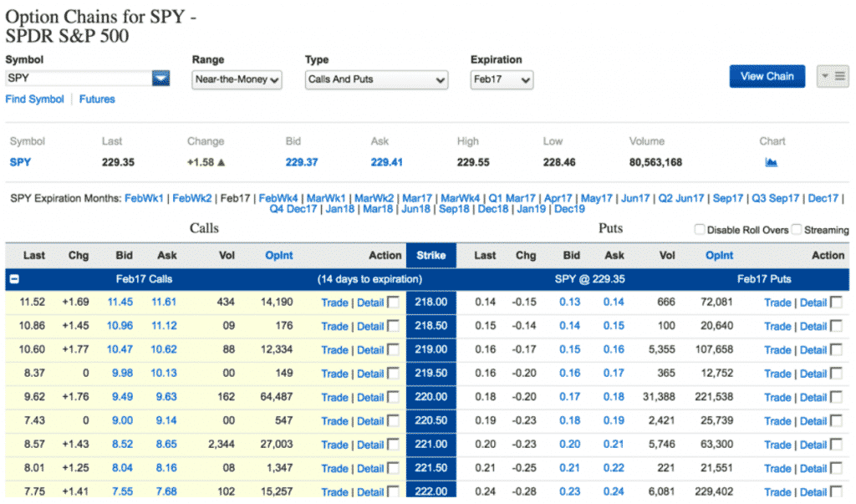The height and width of the screenshot is (504, 856).
Task: Click Detail for the 221.50 put
Action: click(813, 469)
